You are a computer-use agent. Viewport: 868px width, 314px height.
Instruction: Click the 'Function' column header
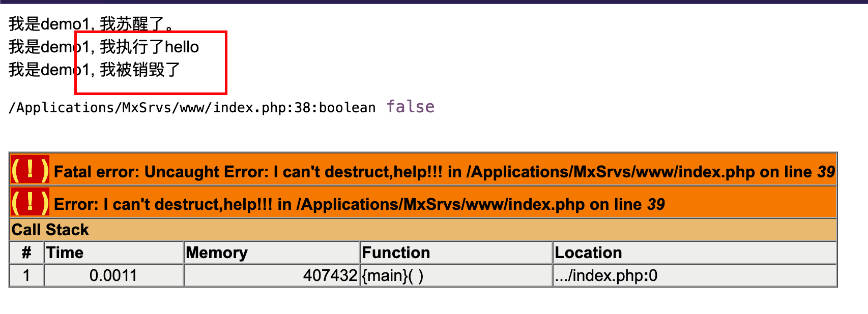pos(456,253)
